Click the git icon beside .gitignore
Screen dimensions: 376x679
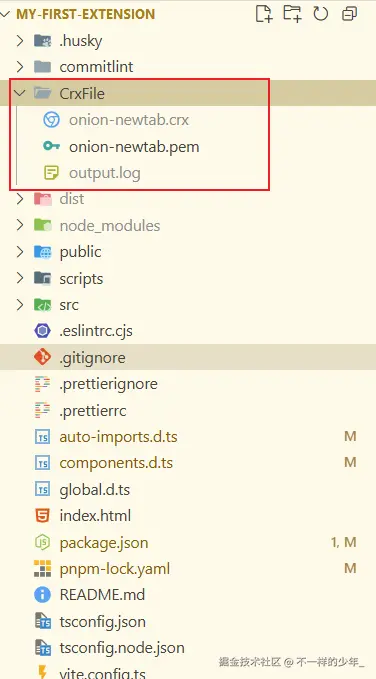coord(42,357)
